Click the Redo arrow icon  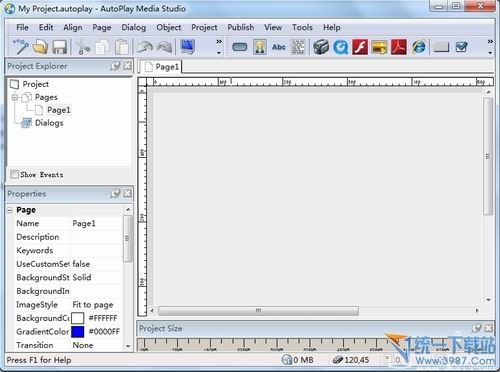pyautogui.click(x=165, y=47)
